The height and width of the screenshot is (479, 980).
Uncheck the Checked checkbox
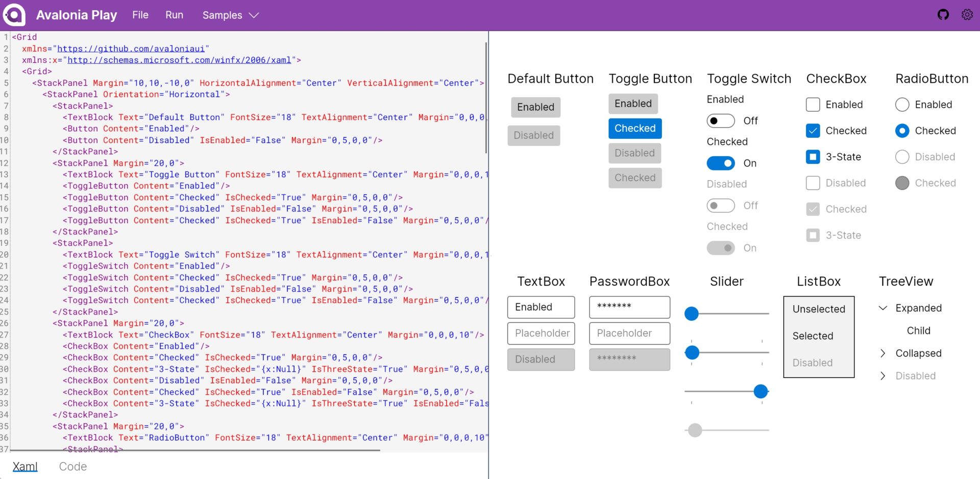[813, 130]
